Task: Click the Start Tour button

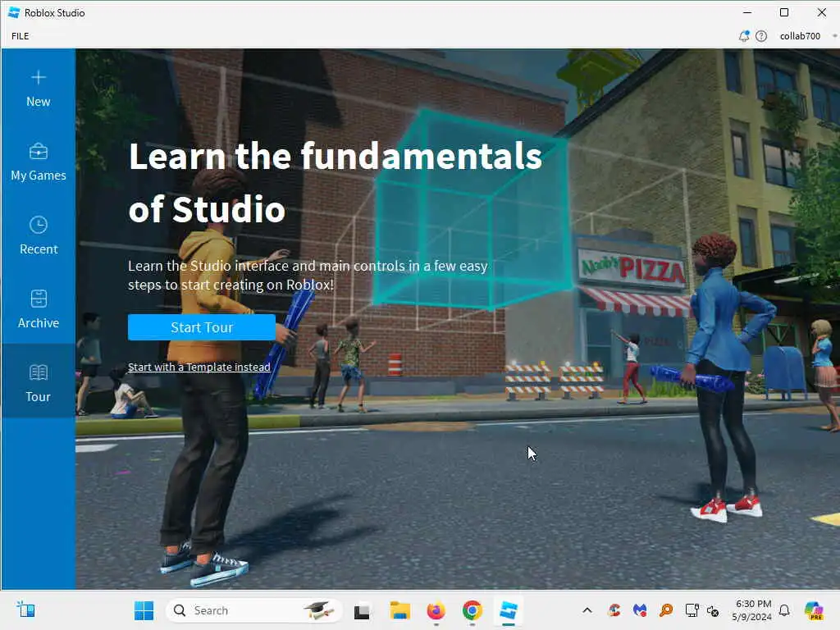Action: 202,327
